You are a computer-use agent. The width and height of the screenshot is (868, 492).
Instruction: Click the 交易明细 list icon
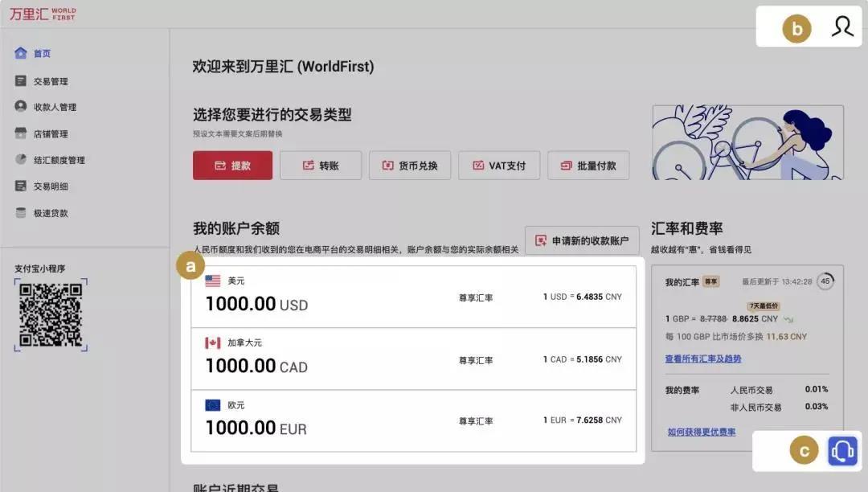(20, 186)
